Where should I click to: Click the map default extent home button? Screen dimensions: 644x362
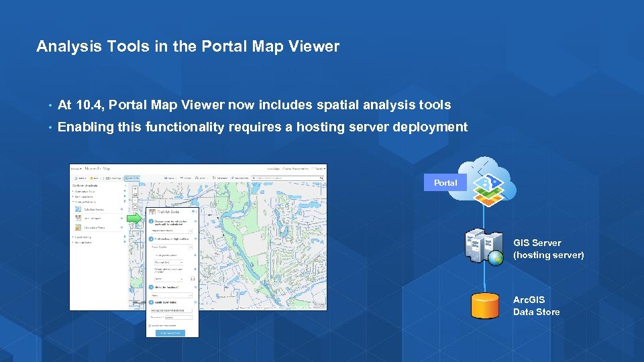(x=135, y=195)
